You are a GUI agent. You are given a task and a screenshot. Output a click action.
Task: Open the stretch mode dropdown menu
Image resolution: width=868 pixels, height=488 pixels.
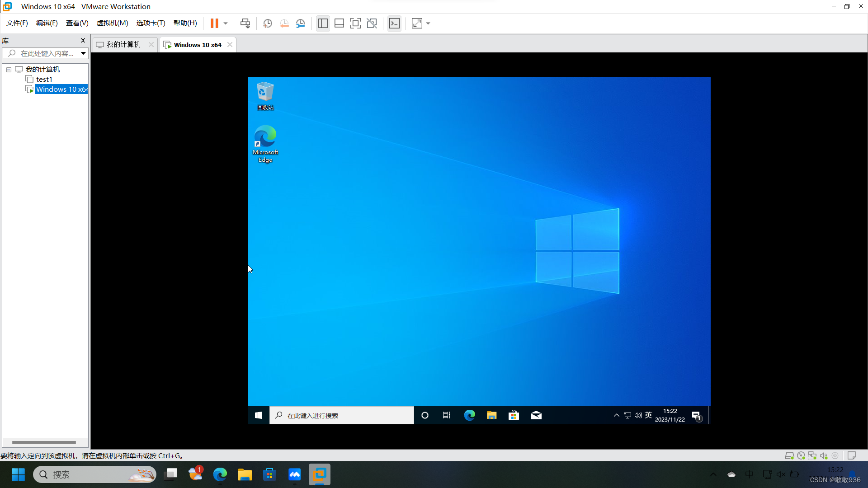point(428,23)
